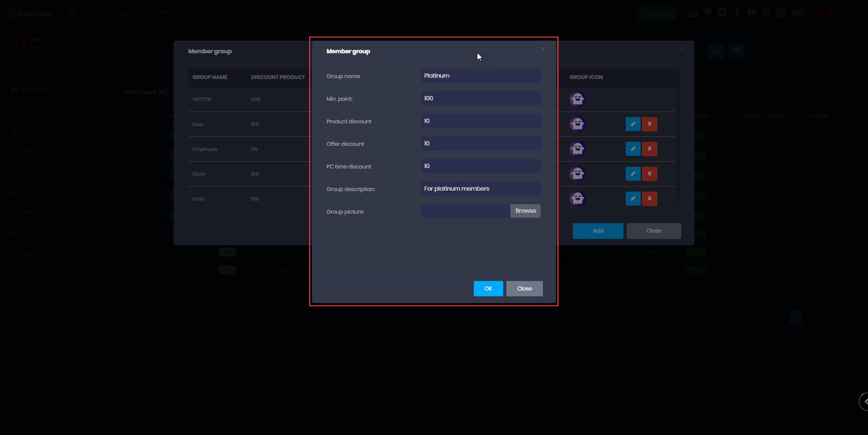Delete the User group with trash icon
Screen dimensions: 868x435
click(x=650, y=124)
